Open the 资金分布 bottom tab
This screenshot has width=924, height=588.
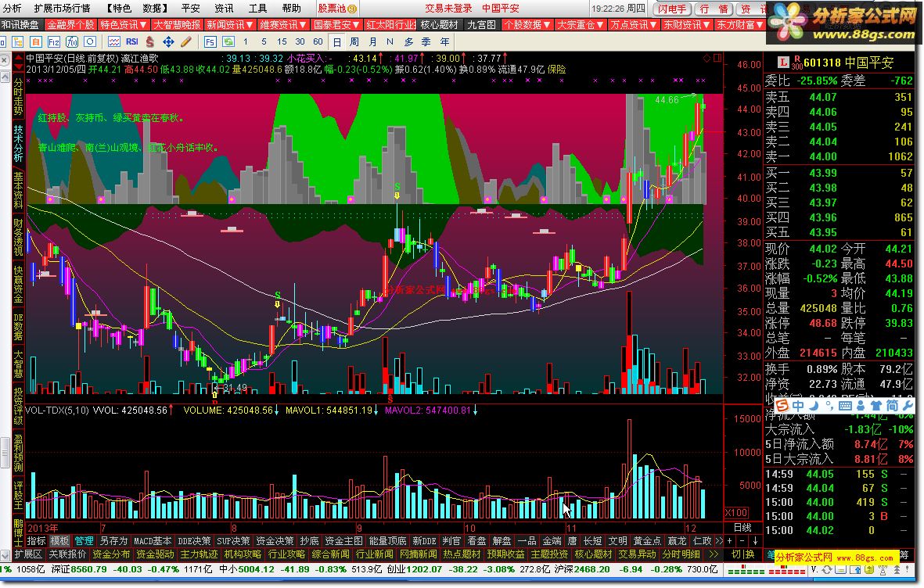pyautogui.click(x=111, y=554)
